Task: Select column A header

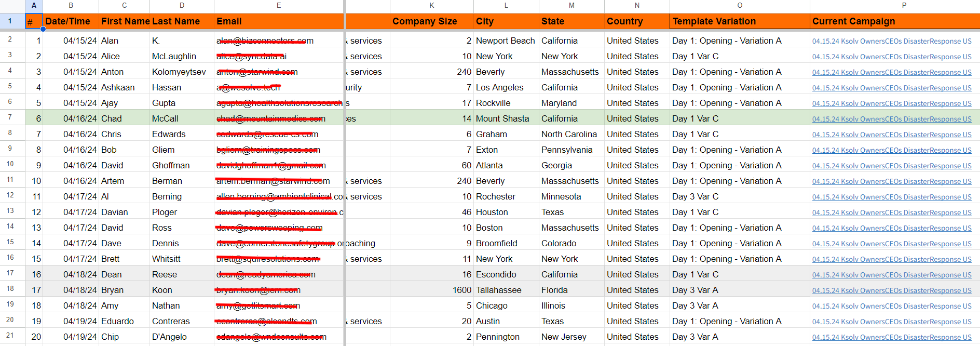Action: (x=34, y=6)
